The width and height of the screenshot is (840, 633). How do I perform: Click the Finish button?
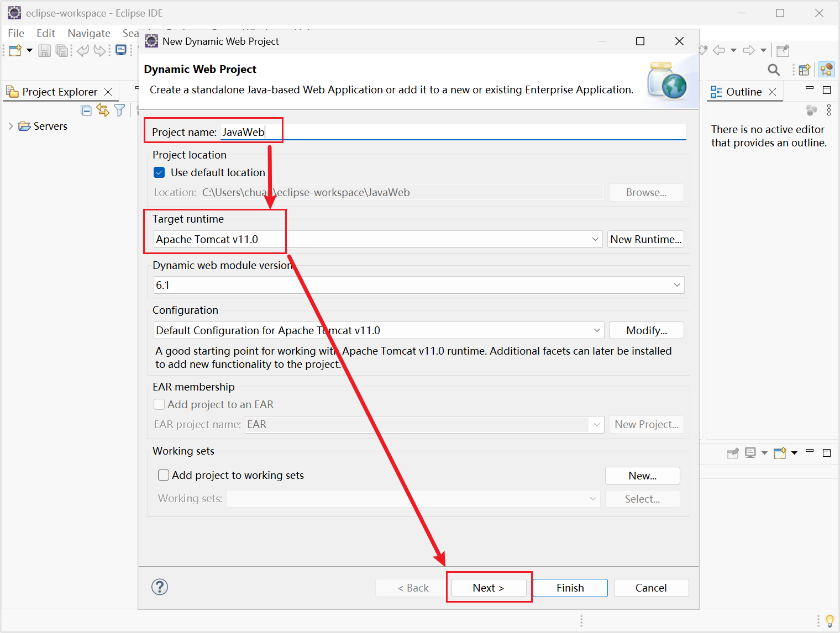click(x=570, y=588)
